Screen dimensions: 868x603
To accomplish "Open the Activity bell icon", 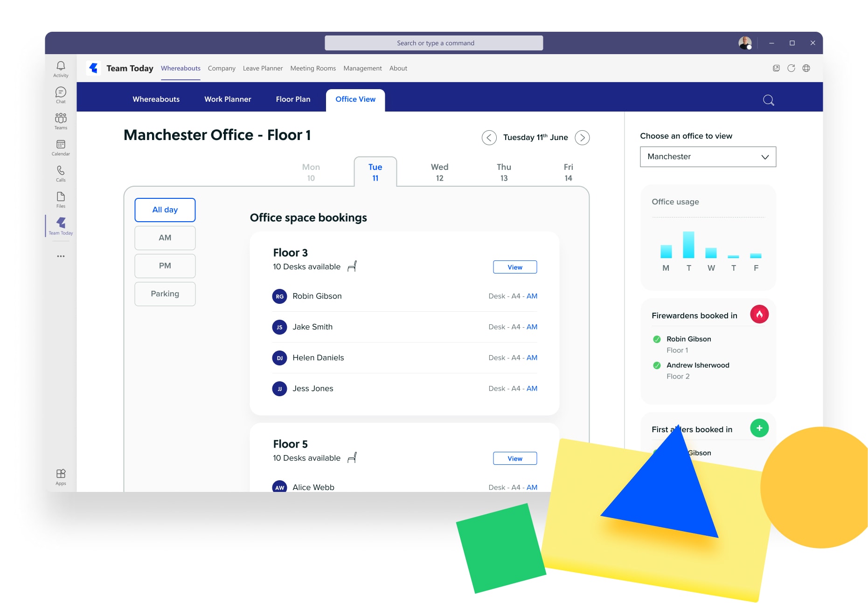I will pos(61,69).
